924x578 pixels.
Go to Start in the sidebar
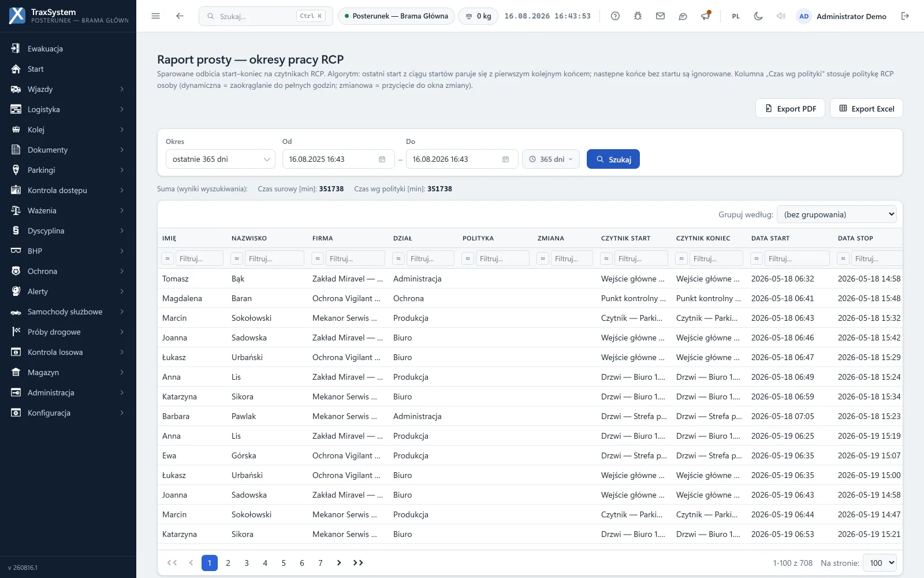point(68,69)
